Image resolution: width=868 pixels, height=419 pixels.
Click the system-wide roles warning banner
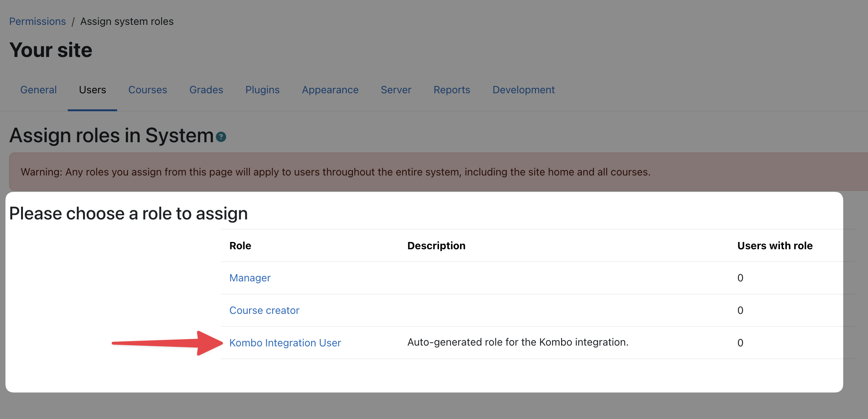coord(335,172)
